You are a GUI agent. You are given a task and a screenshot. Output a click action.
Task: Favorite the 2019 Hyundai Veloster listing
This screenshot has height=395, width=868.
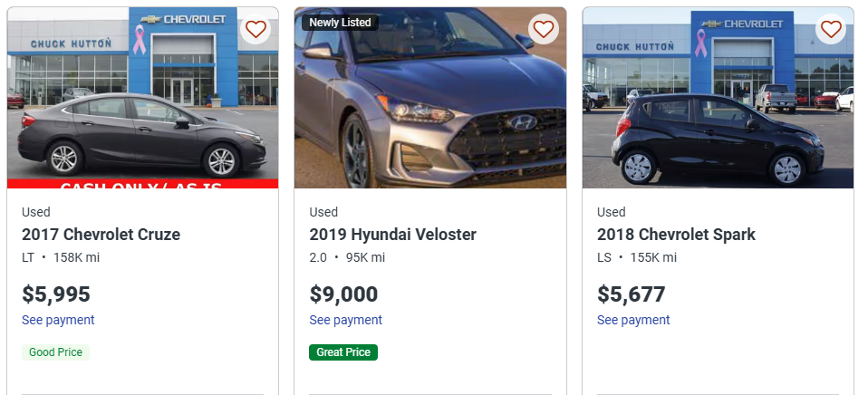[543, 29]
